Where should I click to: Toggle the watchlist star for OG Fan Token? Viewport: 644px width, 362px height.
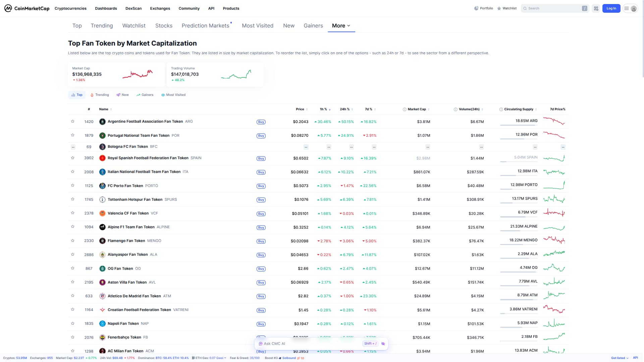tap(72, 268)
